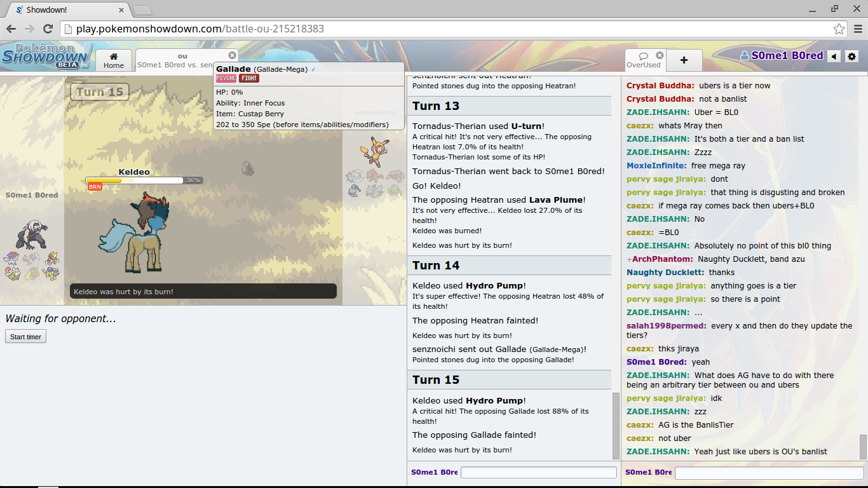Click the user avatar icon beside S0me1 B0red
This screenshot has width=868, height=488.
tap(745, 56)
